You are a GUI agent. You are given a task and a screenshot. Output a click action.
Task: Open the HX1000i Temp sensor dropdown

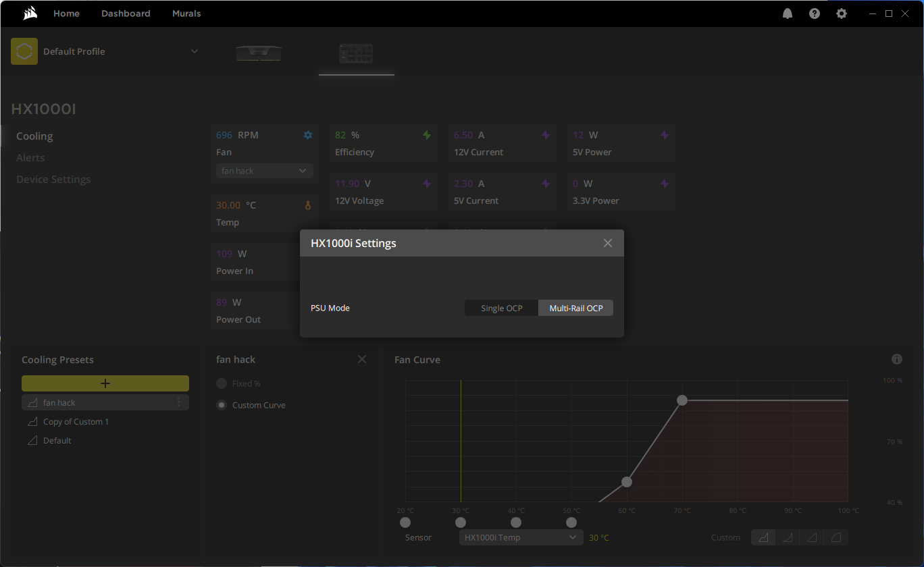click(521, 537)
